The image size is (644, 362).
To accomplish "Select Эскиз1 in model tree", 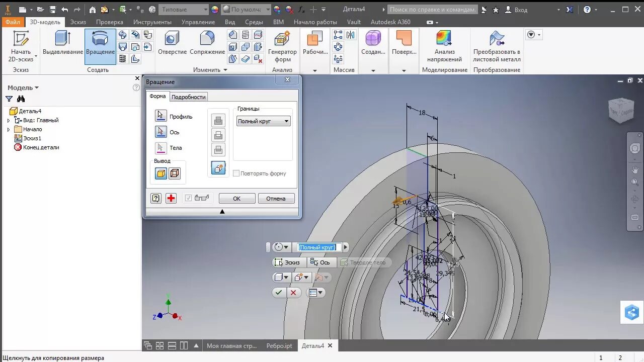I will pyautogui.click(x=28, y=138).
